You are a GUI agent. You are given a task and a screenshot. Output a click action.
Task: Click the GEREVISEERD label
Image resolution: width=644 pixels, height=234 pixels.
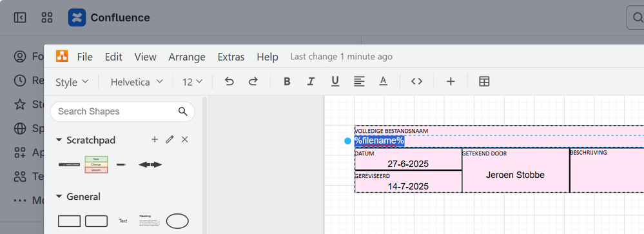tap(373, 176)
